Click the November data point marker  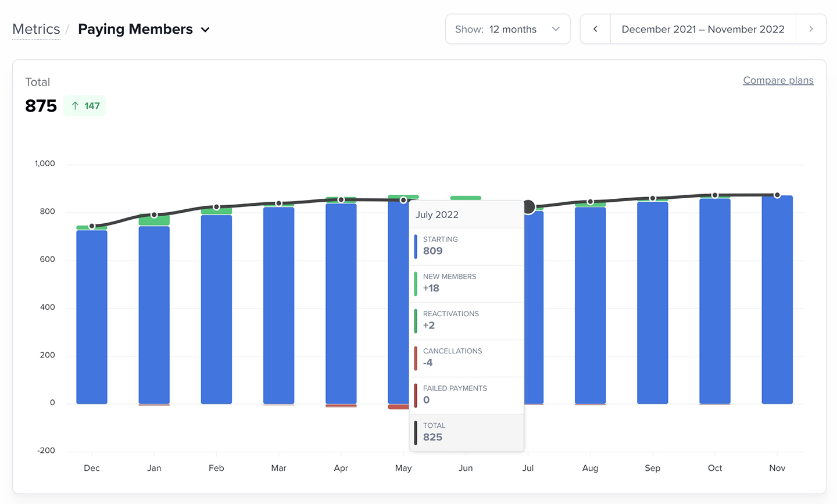[x=777, y=194]
